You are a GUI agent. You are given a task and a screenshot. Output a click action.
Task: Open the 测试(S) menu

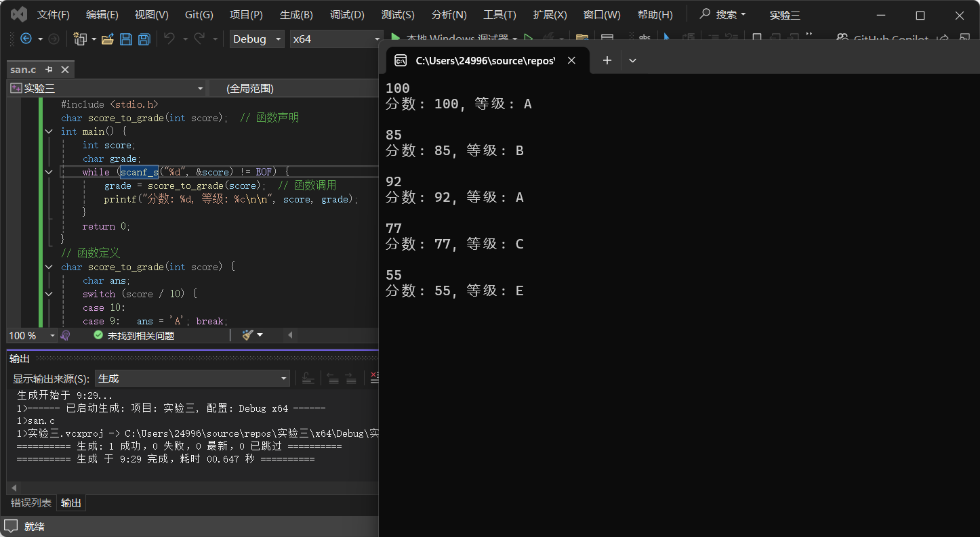click(x=398, y=14)
